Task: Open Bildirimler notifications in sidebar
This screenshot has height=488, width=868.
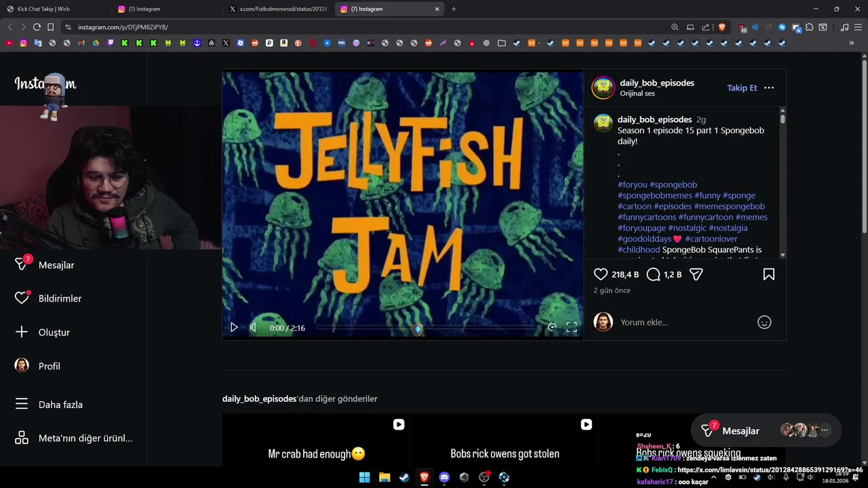Action: [x=60, y=298]
